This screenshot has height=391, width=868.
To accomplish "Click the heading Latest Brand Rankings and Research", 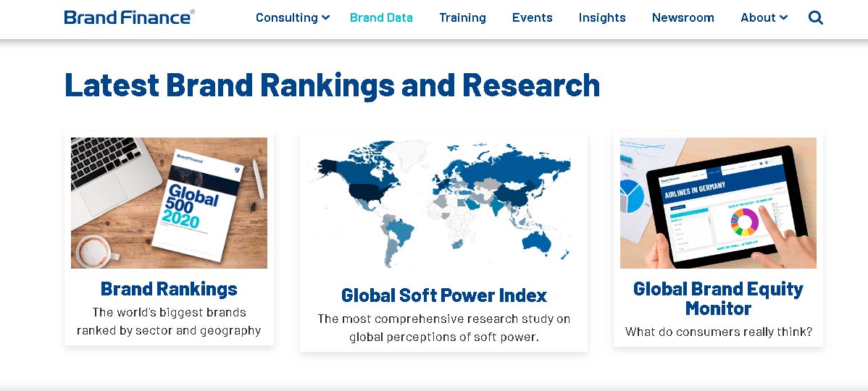I will coord(332,85).
